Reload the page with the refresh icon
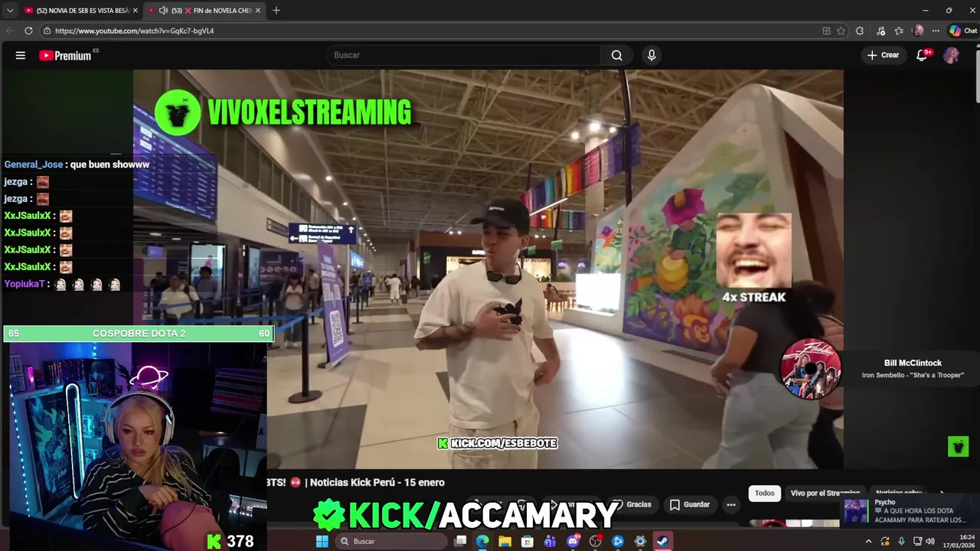The width and height of the screenshot is (980, 551). [28, 31]
